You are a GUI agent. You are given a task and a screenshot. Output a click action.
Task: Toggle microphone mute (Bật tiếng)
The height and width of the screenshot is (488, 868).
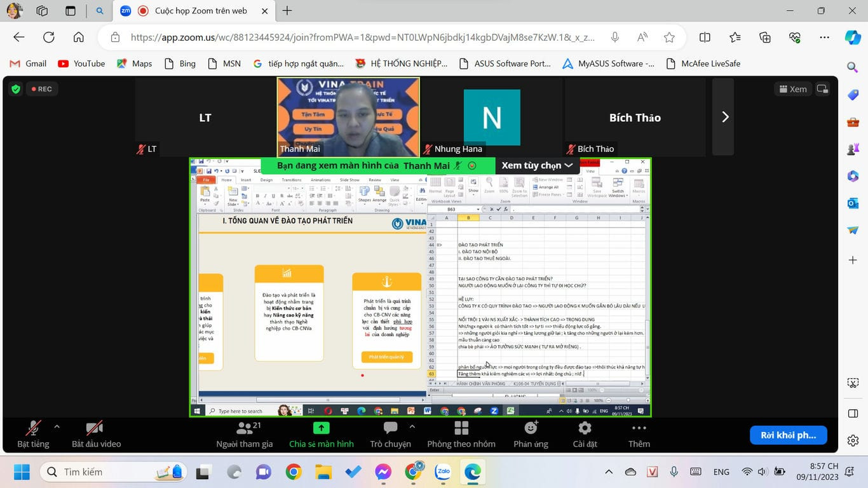tap(33, 429)
